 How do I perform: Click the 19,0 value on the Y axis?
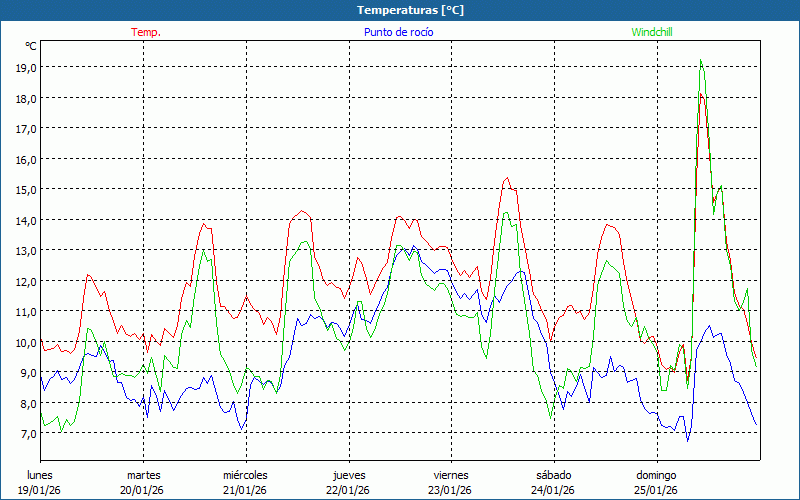tap(26, 67)
